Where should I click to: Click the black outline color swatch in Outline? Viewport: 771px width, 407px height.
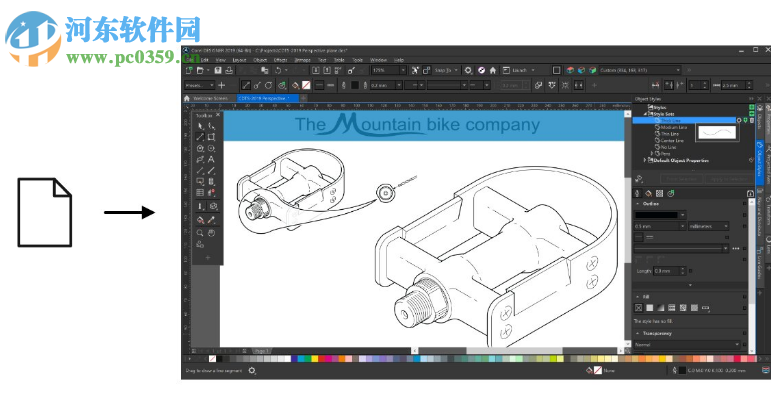[656, 215]
